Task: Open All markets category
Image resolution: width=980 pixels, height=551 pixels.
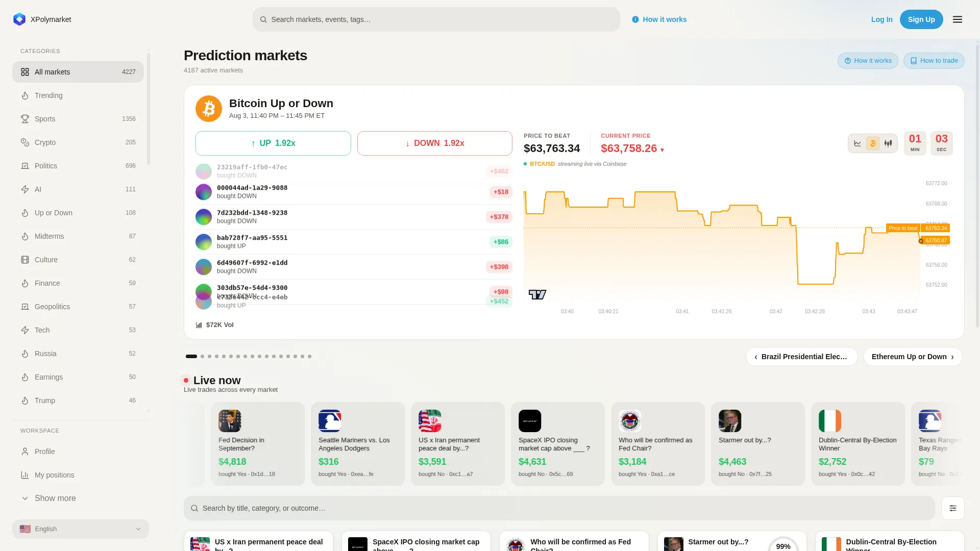Action: [78, 72]
